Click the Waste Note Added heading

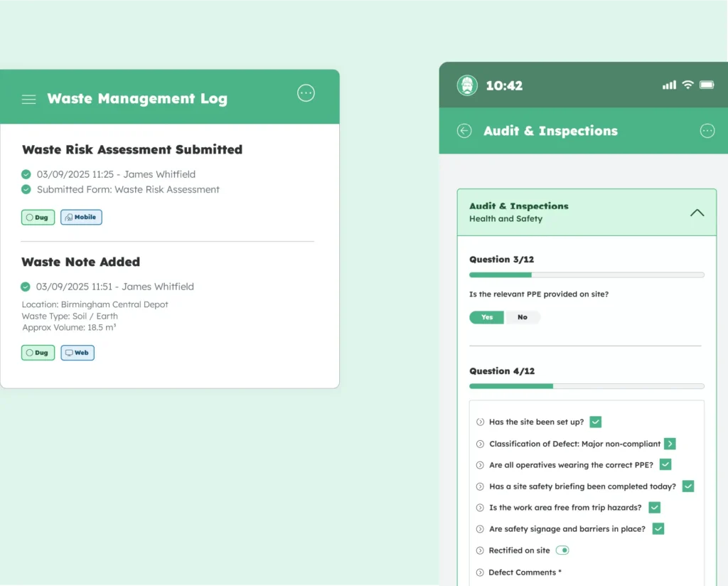(x=81, y=262)
